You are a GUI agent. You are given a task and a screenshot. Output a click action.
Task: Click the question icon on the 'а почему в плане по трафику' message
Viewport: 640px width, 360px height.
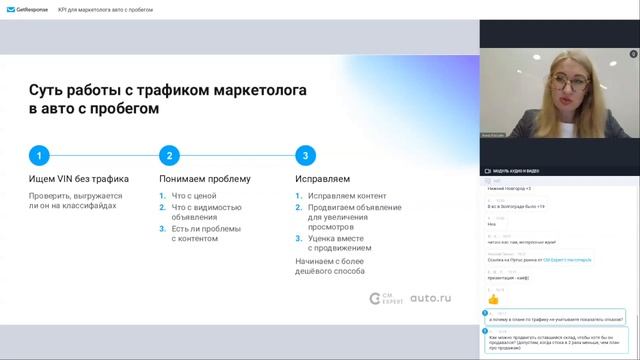click(x=485, y=313)
